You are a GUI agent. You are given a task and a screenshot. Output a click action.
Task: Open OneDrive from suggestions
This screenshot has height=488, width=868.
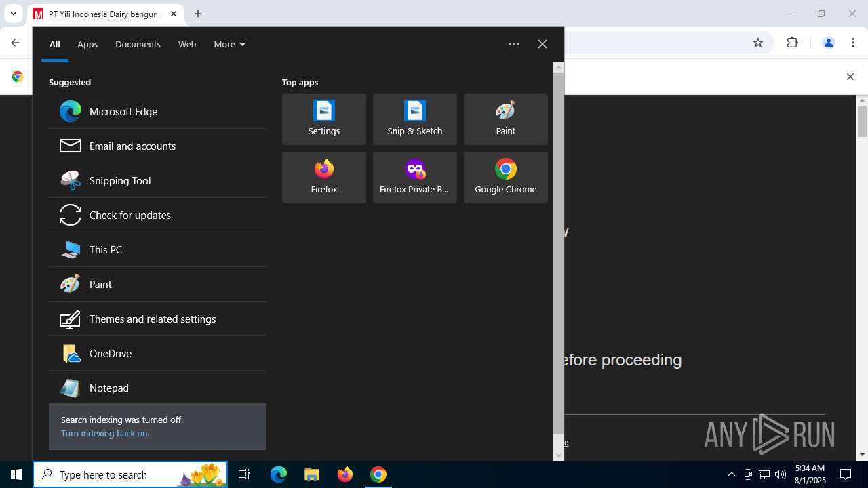[x=157, y=353]
